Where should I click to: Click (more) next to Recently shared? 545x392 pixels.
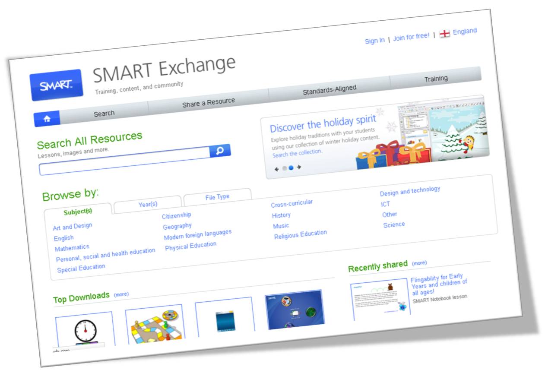point(419,262)
